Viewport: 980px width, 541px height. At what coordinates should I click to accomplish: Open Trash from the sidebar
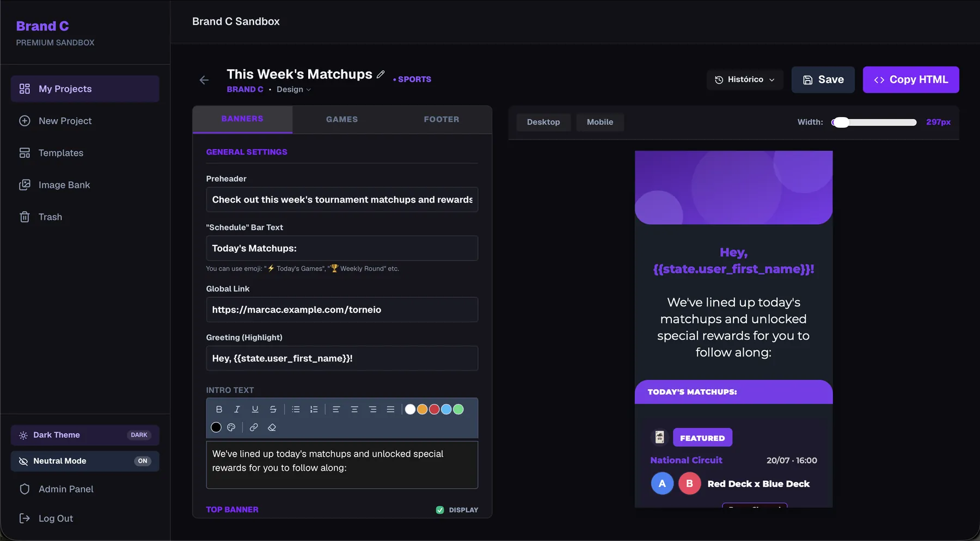point(85,217)
